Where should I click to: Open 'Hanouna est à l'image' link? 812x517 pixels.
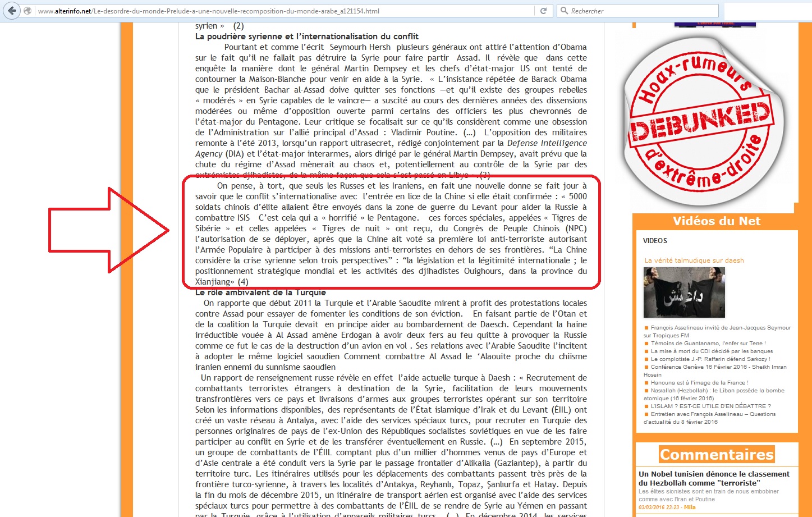699,383
